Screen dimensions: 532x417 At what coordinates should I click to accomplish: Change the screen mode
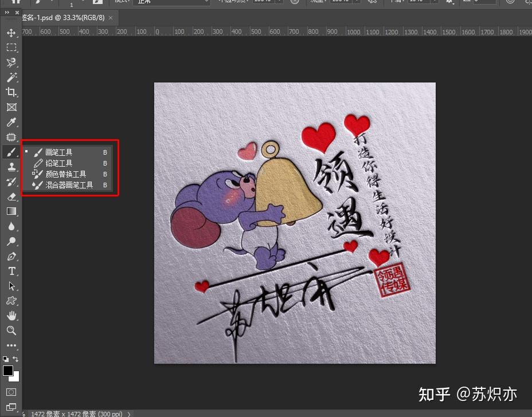pos(11,407)
